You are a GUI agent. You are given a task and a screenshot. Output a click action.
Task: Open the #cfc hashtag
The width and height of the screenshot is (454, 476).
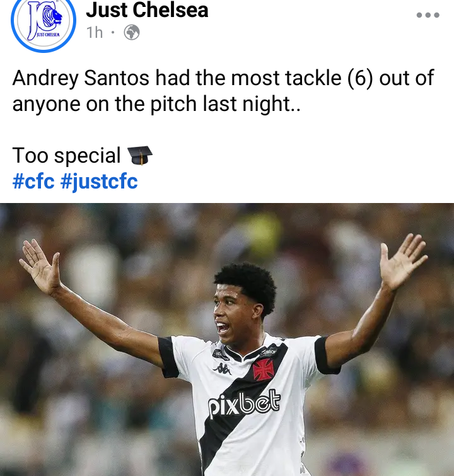pyautogui.click(x=33, y=182)
